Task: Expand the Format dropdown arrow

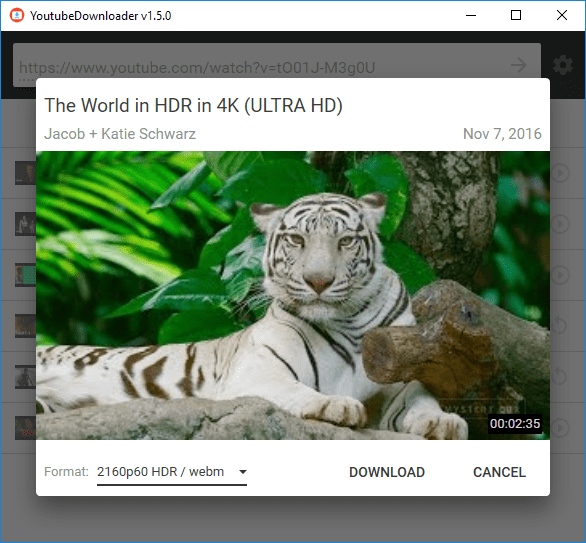Action: pos(243,472)
